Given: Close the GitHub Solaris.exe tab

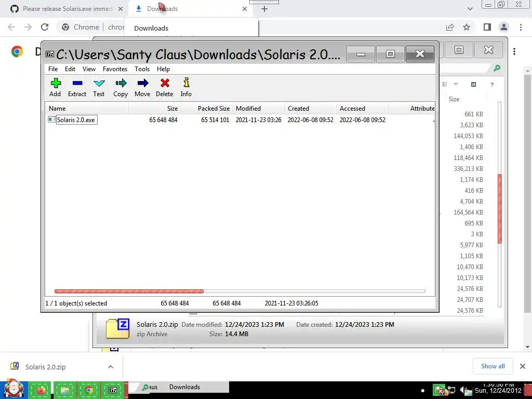Looking at the screenshot, I should (121, 9).
